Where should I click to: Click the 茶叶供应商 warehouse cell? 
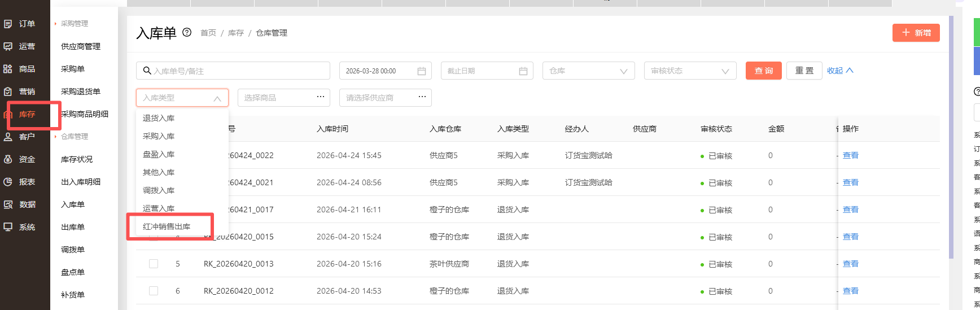(449, 264)
